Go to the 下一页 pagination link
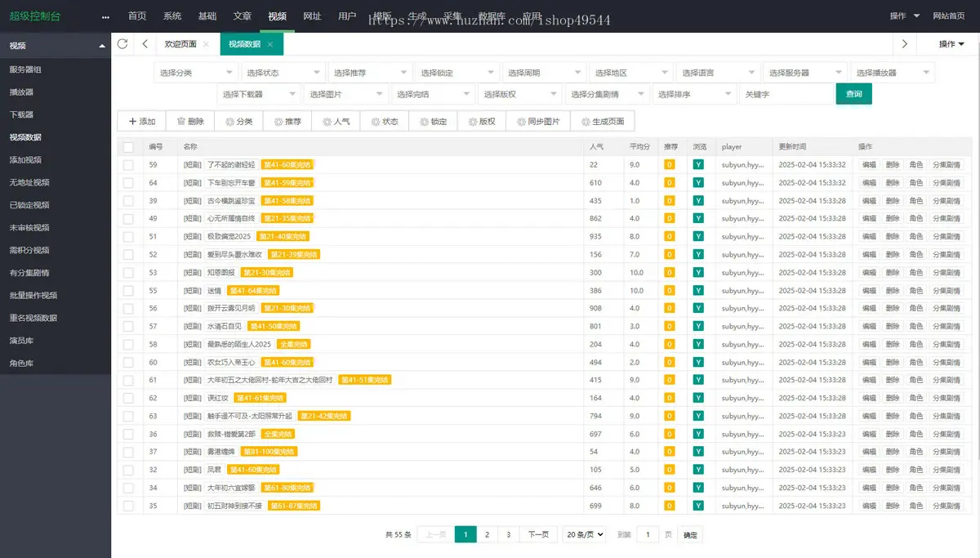The height and width of the screenshot is (558, 980). click(538, 535)
